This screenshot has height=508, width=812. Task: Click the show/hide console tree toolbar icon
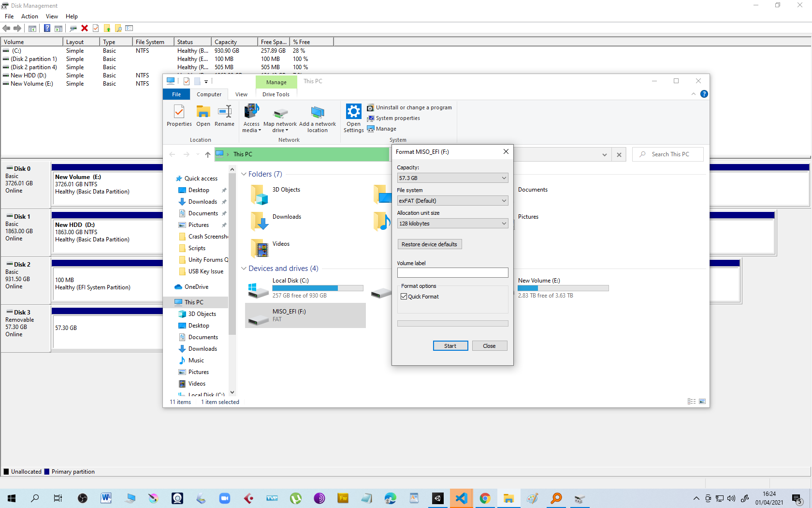32,28
